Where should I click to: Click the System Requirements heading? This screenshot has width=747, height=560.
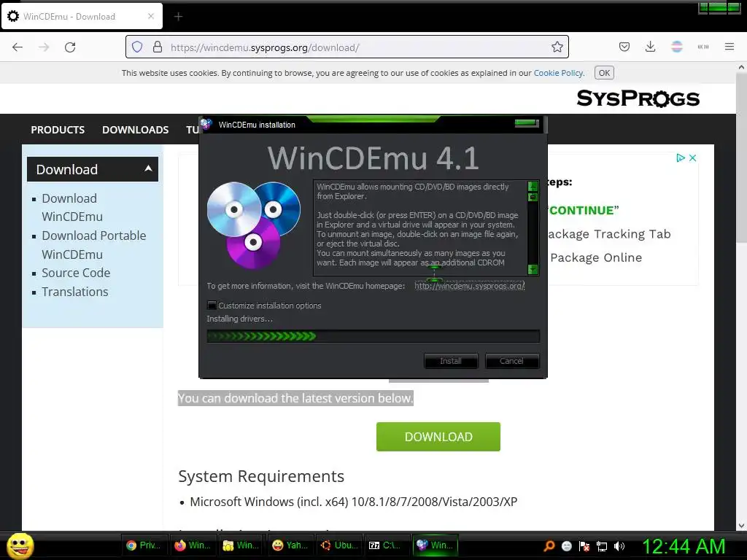(x=261, y=476)
